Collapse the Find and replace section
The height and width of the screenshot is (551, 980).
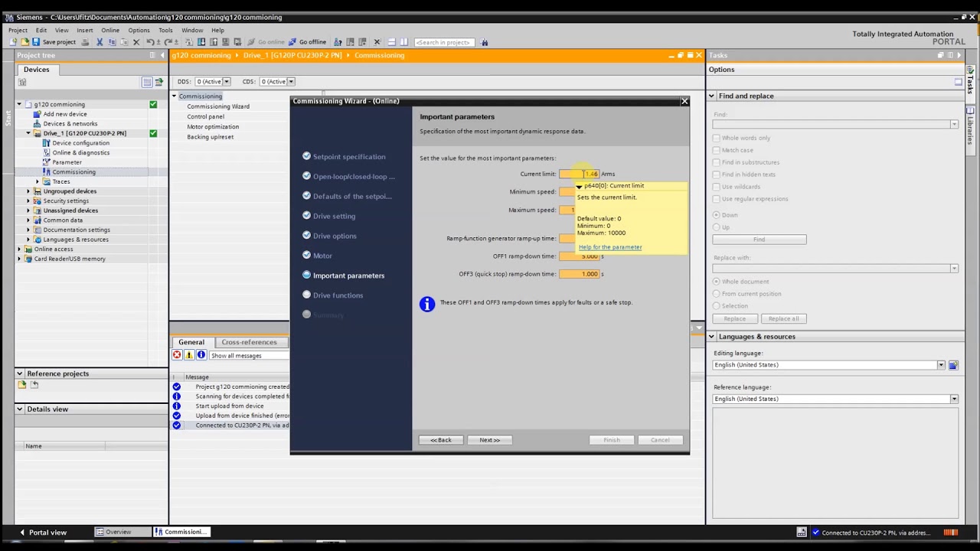point(712,96)
